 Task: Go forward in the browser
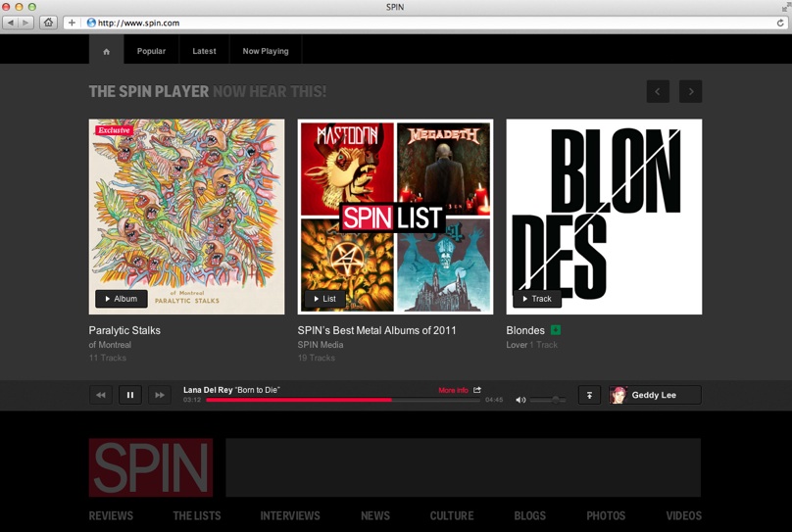pos(25,23)
